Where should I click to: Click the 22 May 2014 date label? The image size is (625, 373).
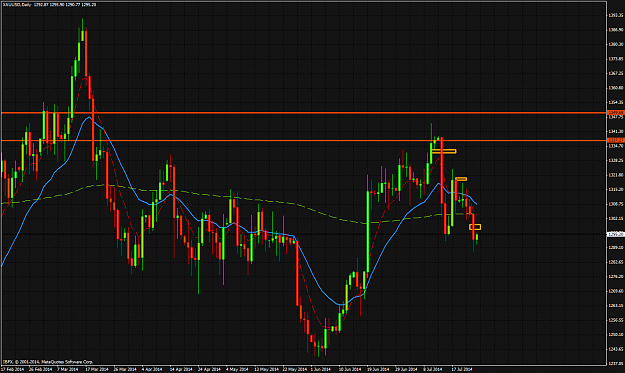294,369
